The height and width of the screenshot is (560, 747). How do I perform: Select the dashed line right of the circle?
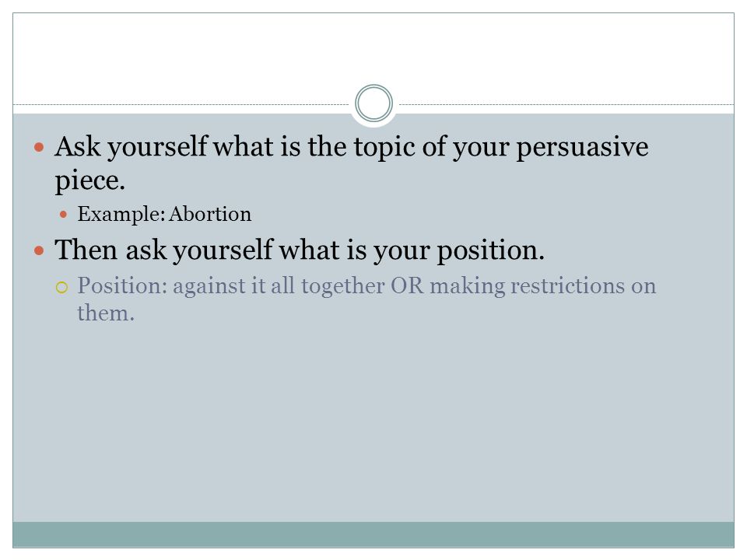tap(566, 104)
